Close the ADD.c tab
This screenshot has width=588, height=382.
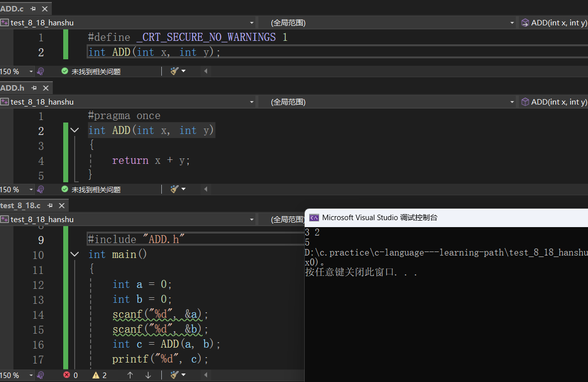(x=45, y=8)
